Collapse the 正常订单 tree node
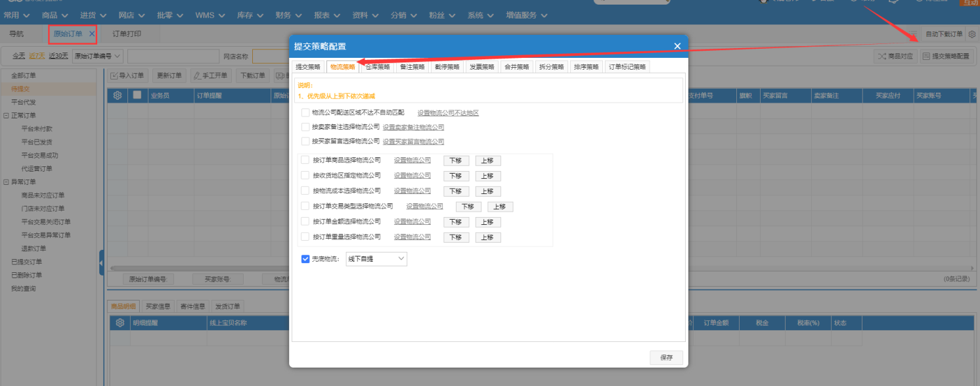The width and height of the screenshot is (980, 386). (x=6, y=116)
